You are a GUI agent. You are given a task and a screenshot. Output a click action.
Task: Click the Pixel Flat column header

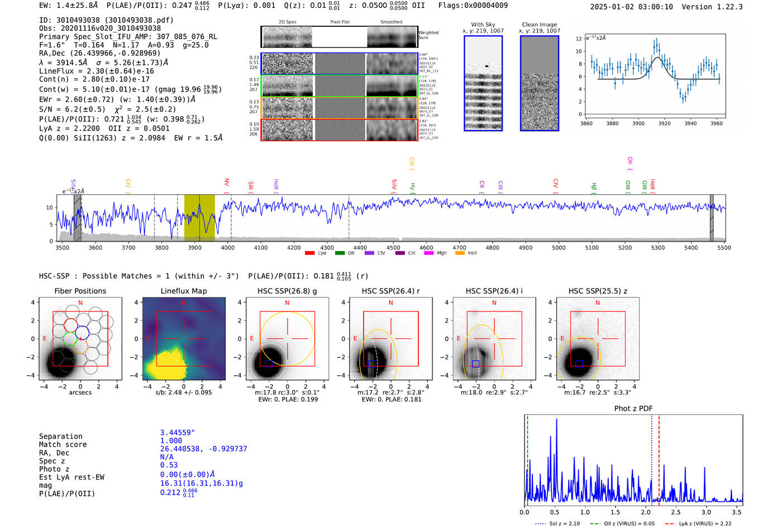tap(340, 22)
